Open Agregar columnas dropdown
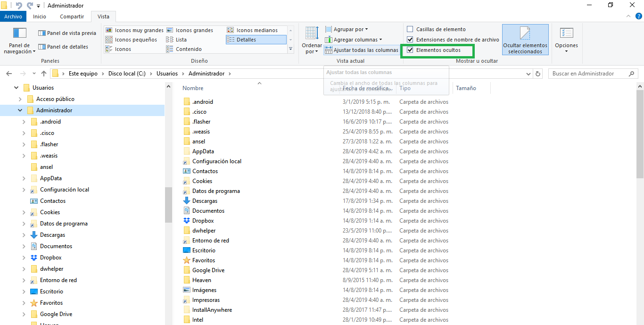Viewport: 644px width, 325px height. coord(354,40)
